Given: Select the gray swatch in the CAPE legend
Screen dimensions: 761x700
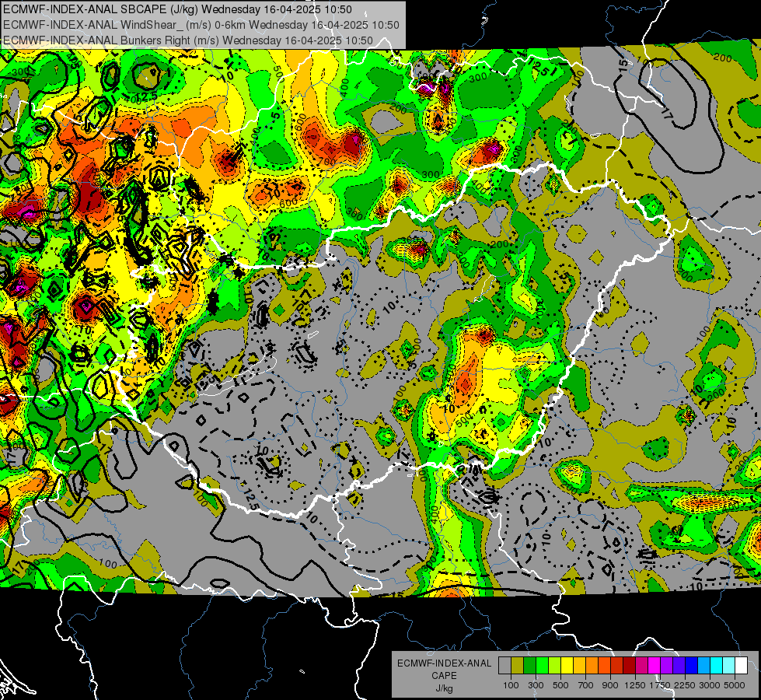Looking at the screenshot, I should coord(504,666).
